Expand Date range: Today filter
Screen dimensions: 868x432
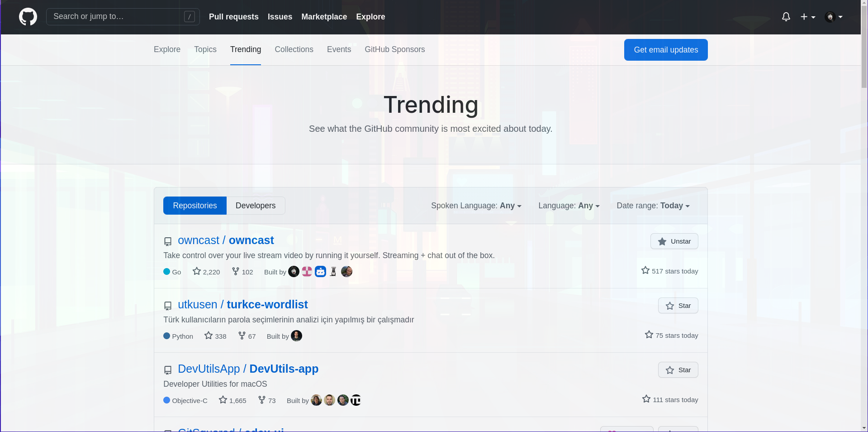(x=653, y=206)
